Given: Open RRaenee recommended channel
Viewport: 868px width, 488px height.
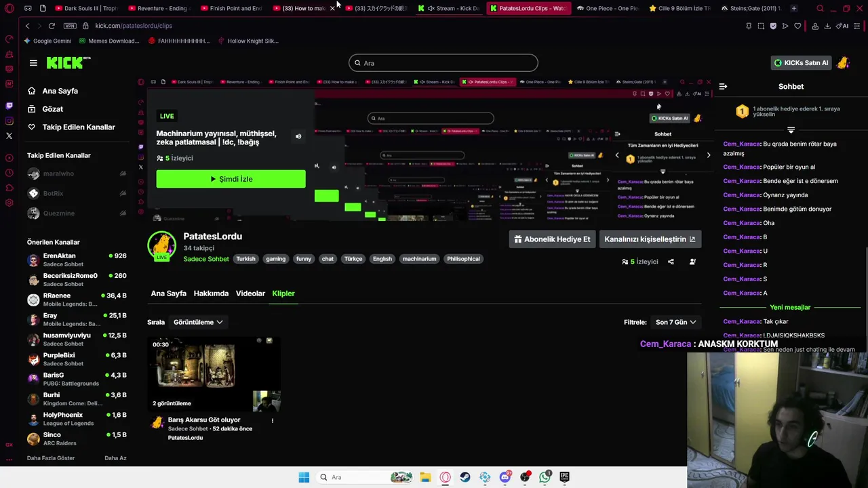Looking at the screenshot, I should (x=77, y=300).
